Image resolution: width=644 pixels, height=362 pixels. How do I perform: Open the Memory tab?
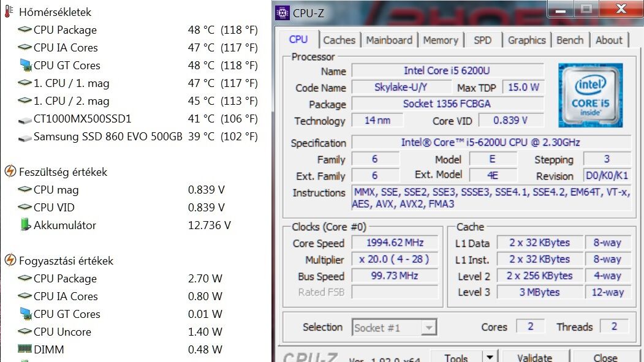[441, 40]
